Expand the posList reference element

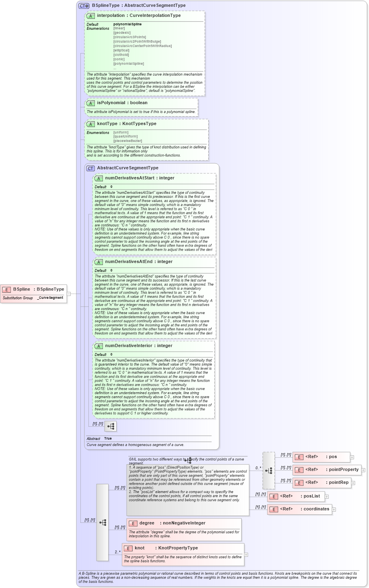coord(326,496)
